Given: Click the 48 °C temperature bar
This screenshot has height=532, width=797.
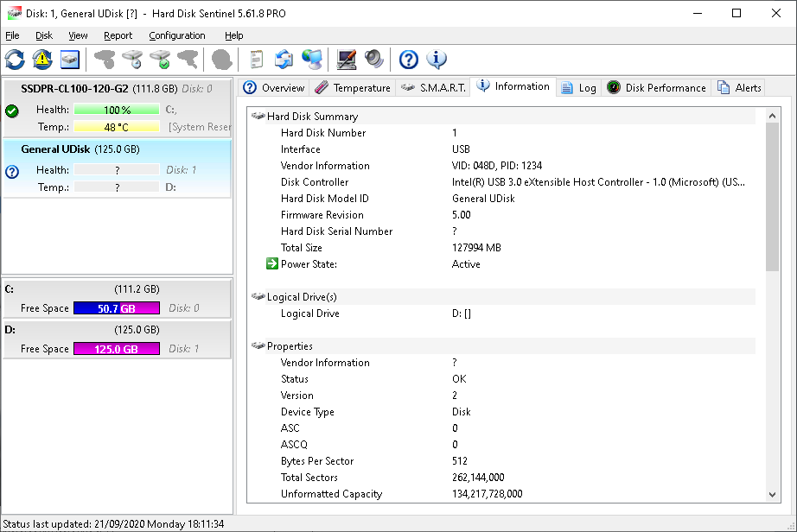Looking at the screenshot, I should (x=117, y=127).
